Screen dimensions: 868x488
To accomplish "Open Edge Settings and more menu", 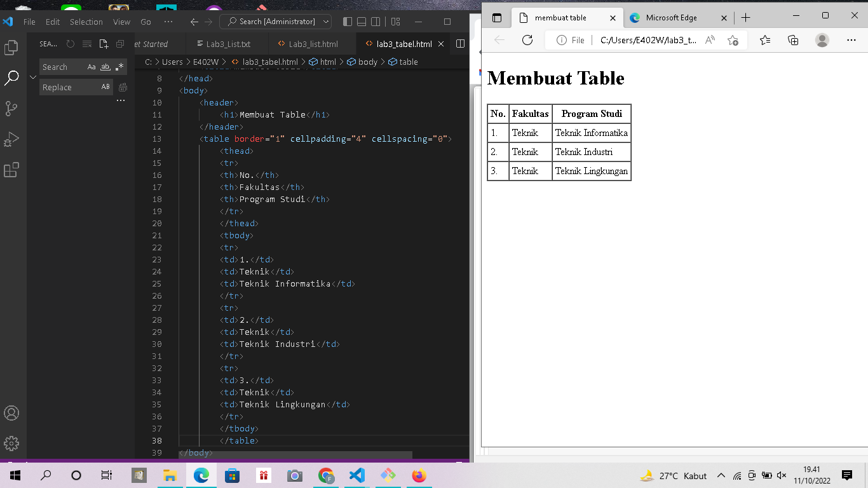I will (851, 39).
